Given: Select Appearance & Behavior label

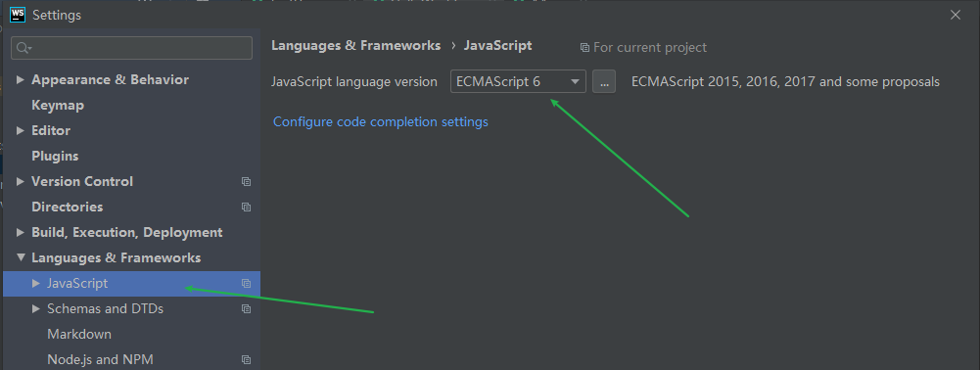Looking at the screenshot, I should 110,80.
